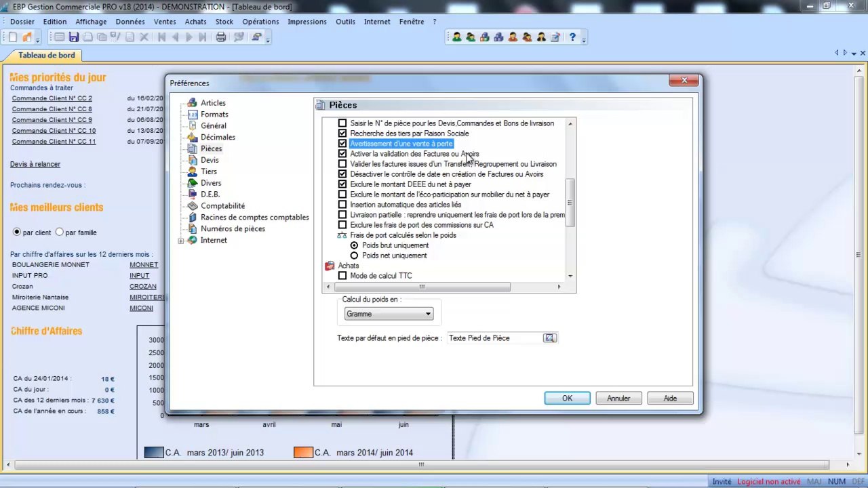Viewport: 868px width, 488px height.
Task: Toggle 'Activer la validation des Factures ou Avoirs'
Action: [342, 154]
